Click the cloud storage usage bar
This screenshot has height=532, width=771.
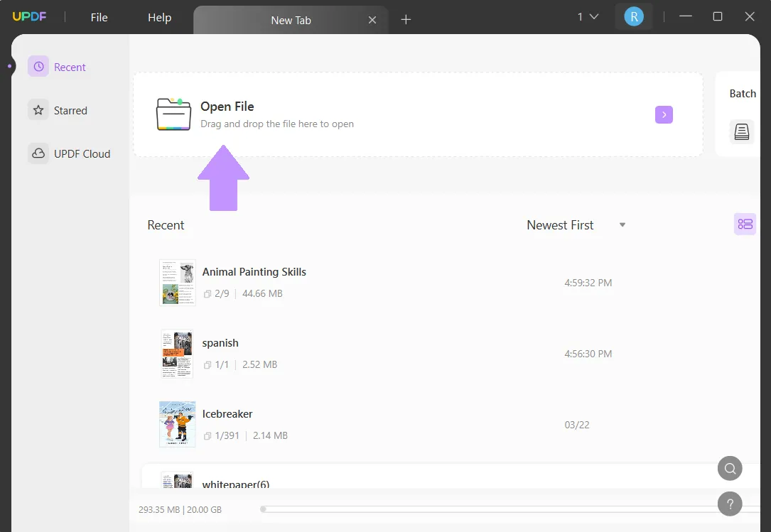coord(510,509)
